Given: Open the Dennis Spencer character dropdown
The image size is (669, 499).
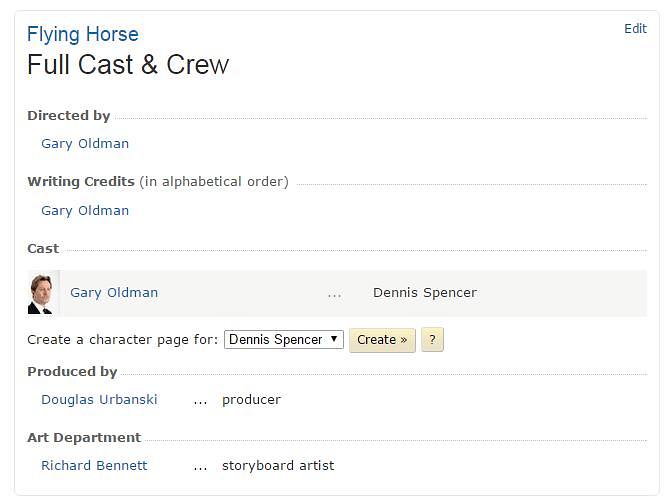Looking at the screenshot, I should tap(284, 340).
